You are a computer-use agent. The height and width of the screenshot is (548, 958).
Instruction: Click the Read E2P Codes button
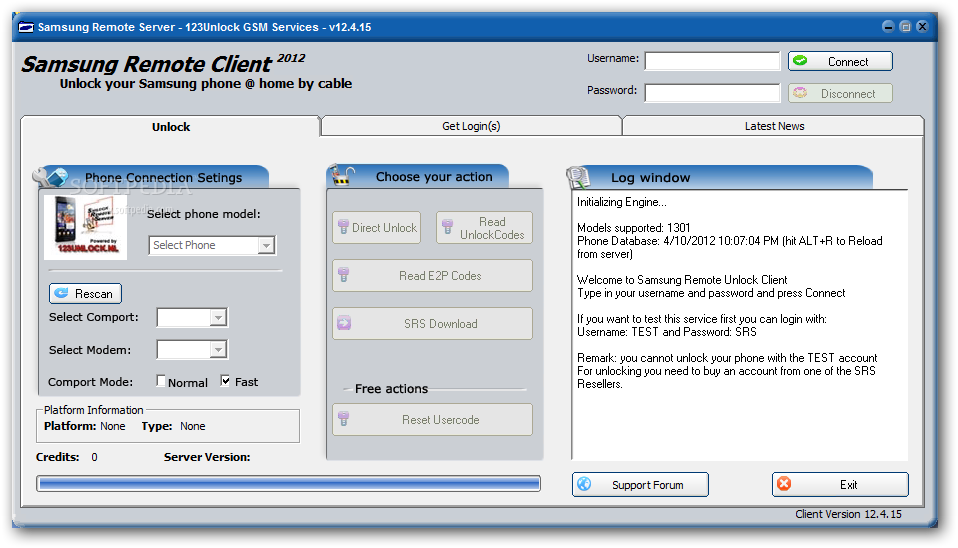pos(432,275)
